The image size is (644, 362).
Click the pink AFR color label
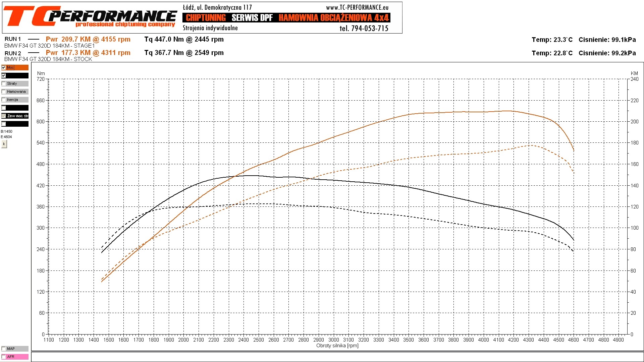pos(18,357)
